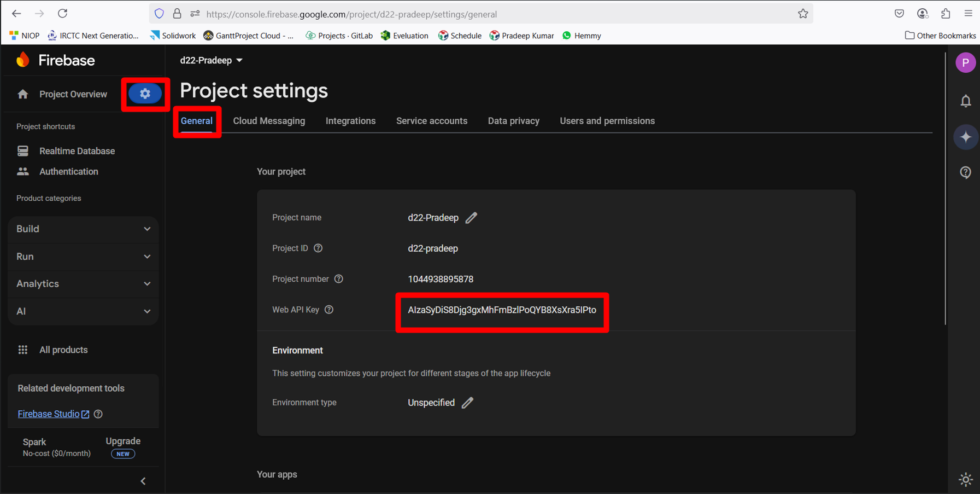Open browser extensions icon
Viewport: 980px width, 494px height.
tap(946, 14)
